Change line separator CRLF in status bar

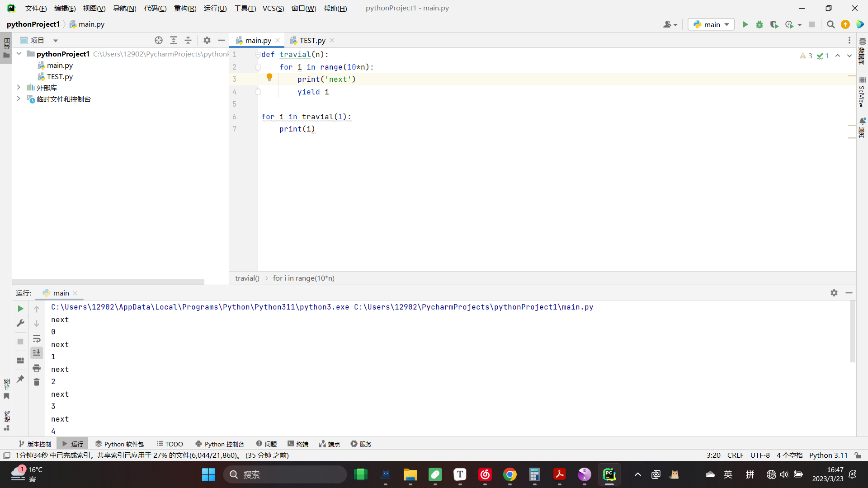[x=735, y=455]
